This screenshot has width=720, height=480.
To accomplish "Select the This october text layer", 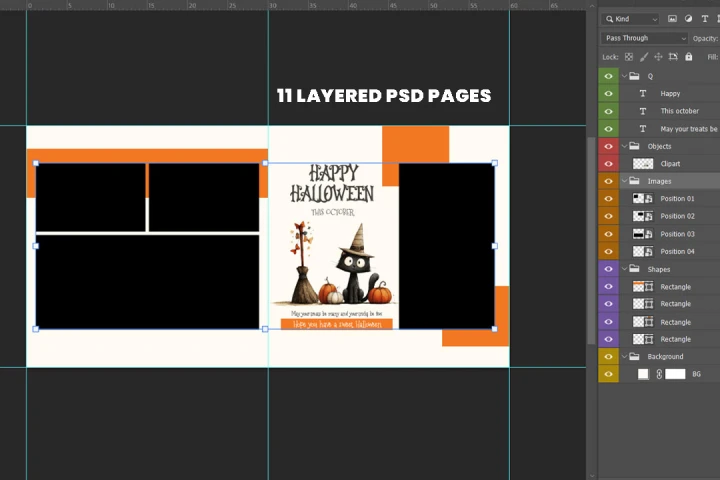I will point(679,111).
